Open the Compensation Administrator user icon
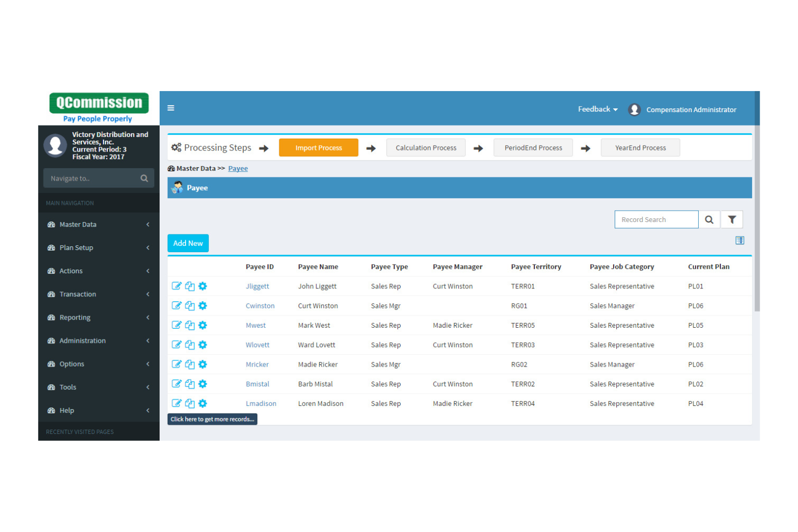 (x=635, y=109)
